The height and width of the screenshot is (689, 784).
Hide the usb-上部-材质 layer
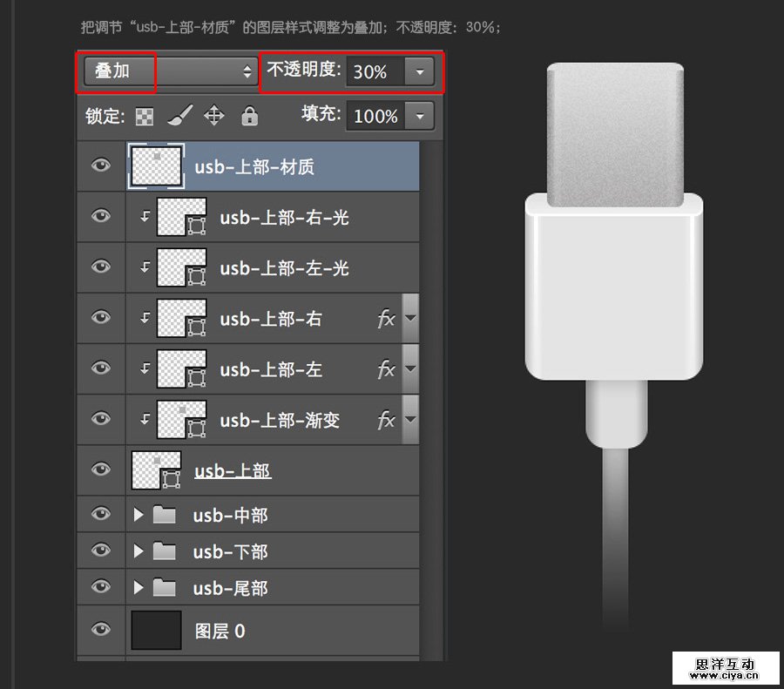pos(100,165)
